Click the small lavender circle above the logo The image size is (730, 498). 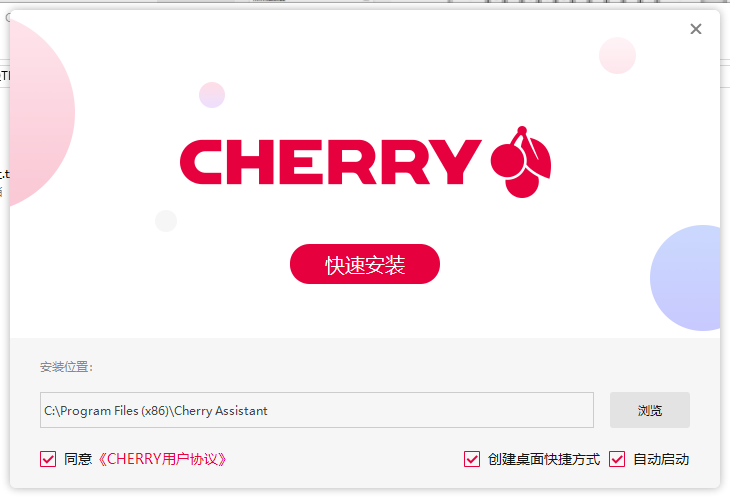coord(212,95)
